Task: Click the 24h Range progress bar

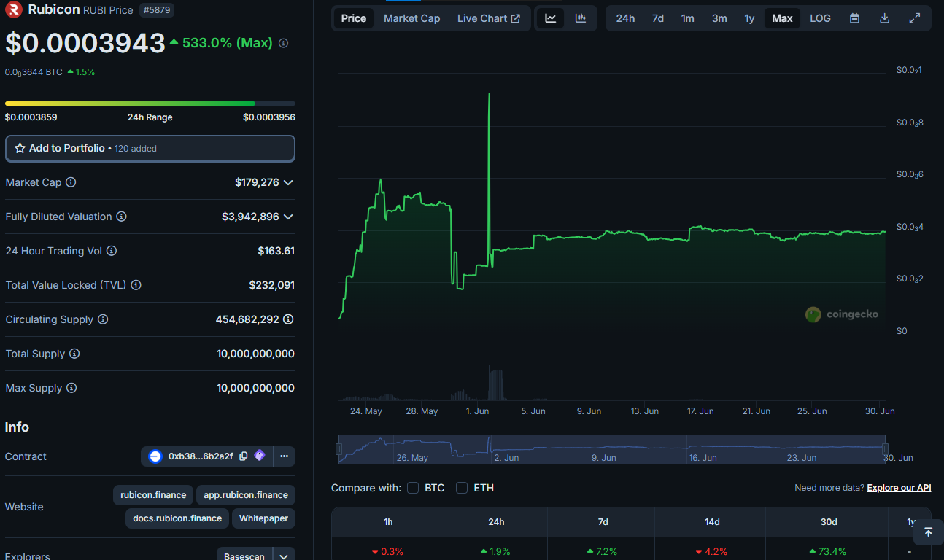Action: tap(150, 104)
